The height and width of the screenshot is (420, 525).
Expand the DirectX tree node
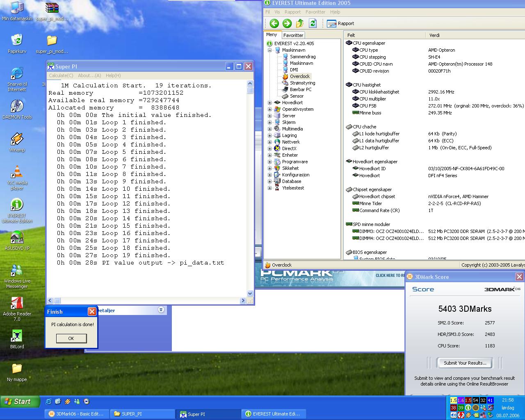[x=270, y=148]
